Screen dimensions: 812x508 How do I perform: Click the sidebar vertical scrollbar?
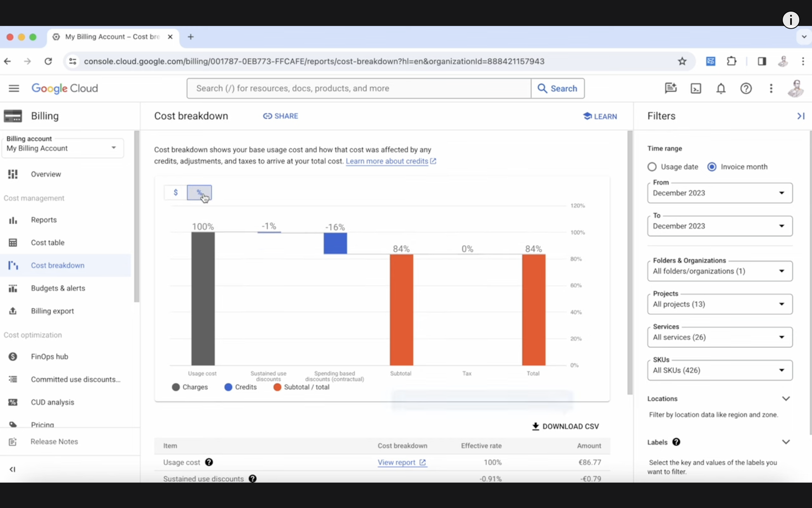click(x=136, y=216)
